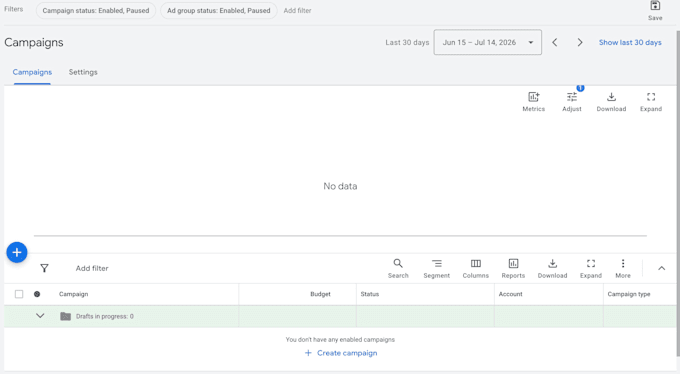
Task: Click the blue plus new campaign button
Action: (x=17, y=252)
